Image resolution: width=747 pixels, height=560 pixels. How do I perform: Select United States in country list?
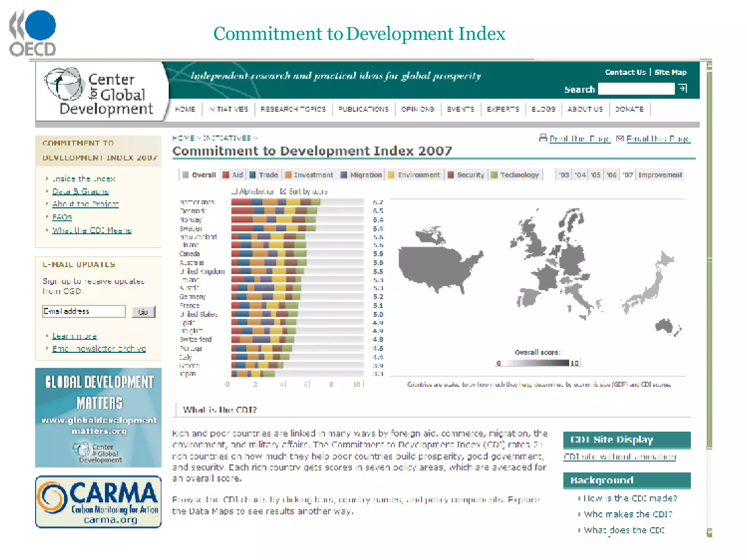click(199, 314)
